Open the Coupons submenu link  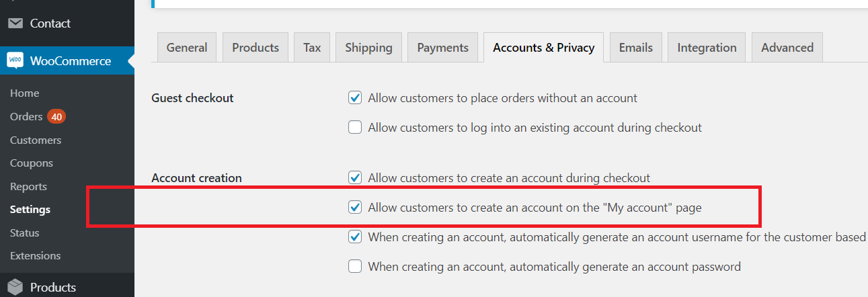click(x=32, y=163)
